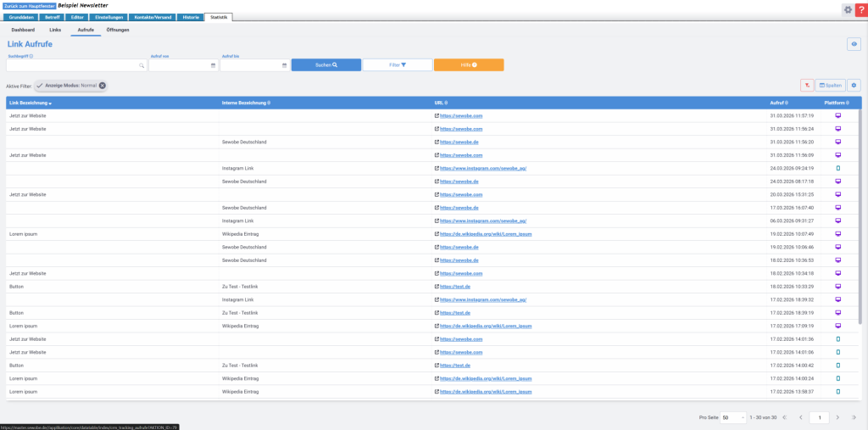Screen dimensions: 868x430
Task: Click calendar icon in Aufruf von field
Action: tap(213, 65)
